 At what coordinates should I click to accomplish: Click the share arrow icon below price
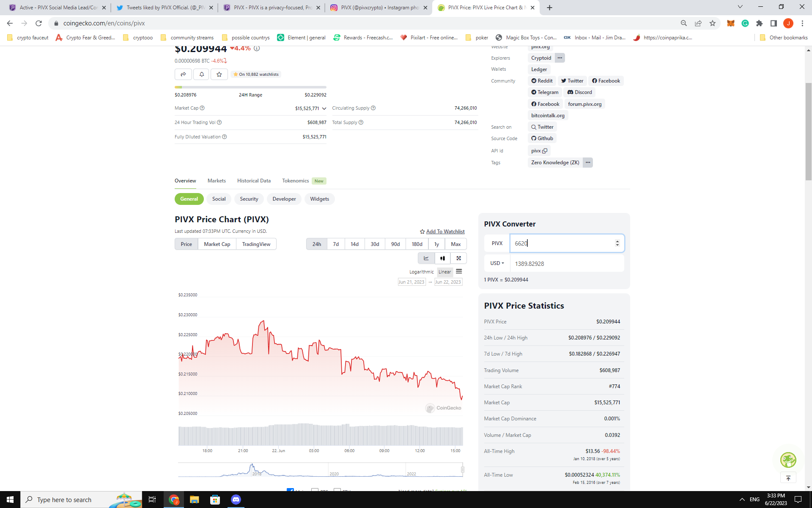click(183, 74)
